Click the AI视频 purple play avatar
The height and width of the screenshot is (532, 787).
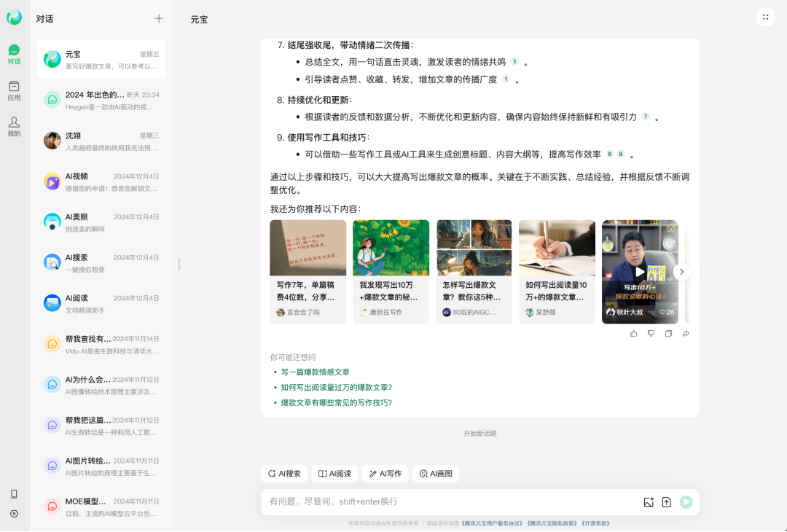52,181
